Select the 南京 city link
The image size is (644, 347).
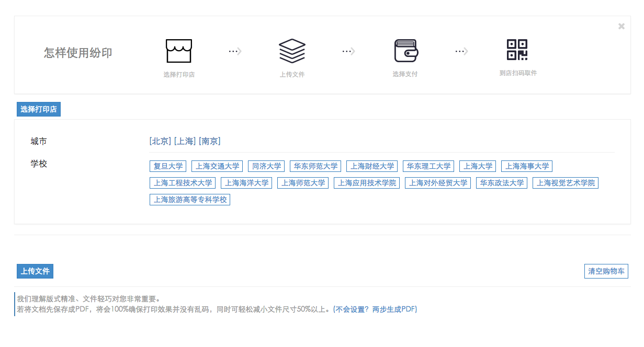pos(210,141)
